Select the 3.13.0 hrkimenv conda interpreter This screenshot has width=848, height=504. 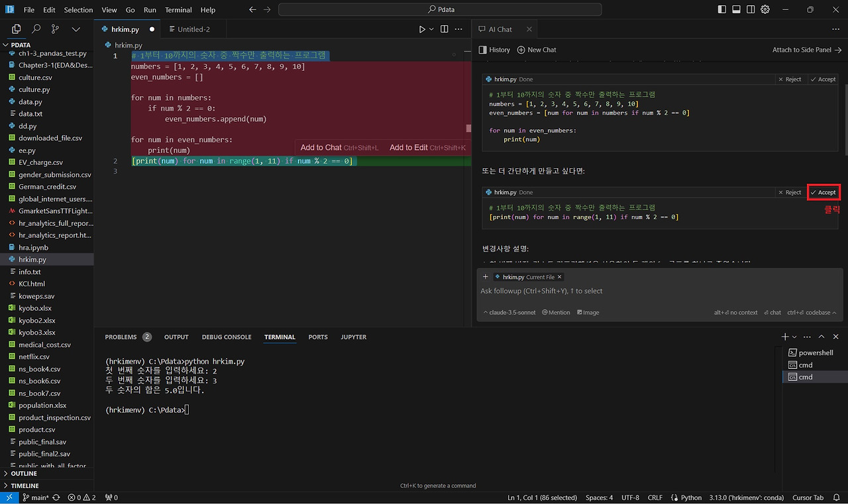point(746,497)
